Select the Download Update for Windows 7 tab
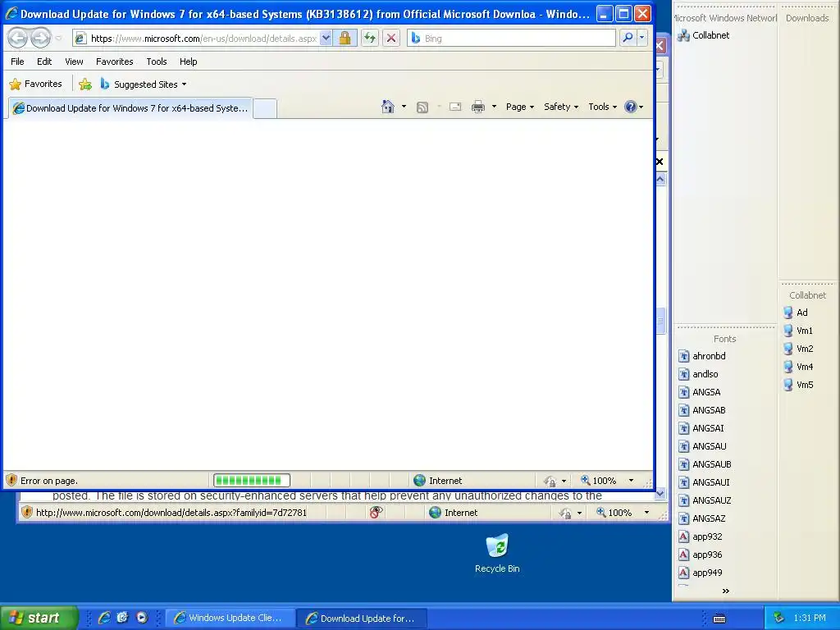The width and height of the screenshot is (840, 630). (x=130, y=108)
